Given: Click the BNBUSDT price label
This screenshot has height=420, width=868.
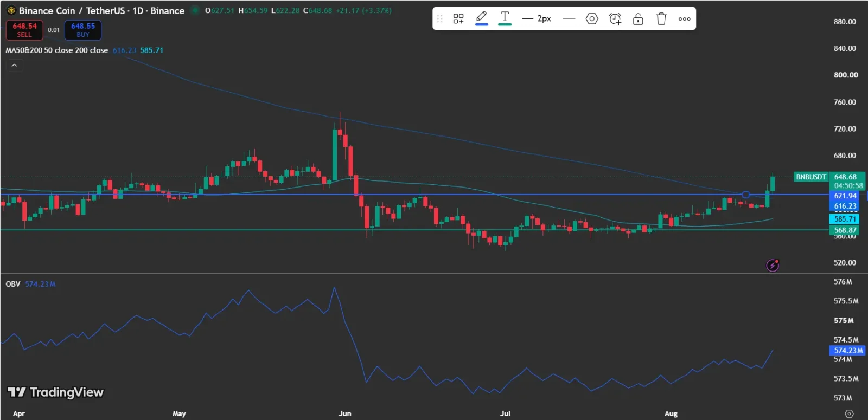Looking at the screenshot, I should point(811,177).
